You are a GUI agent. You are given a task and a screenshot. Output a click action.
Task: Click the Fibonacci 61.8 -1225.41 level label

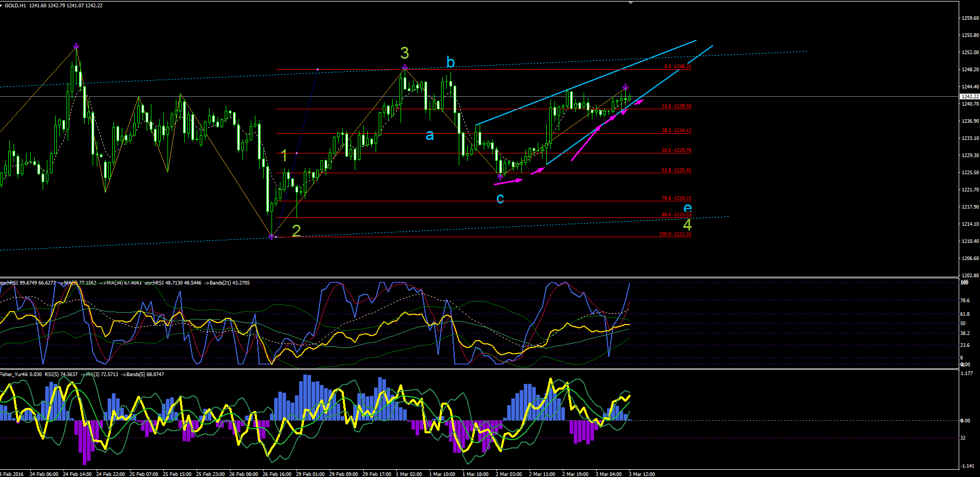tap(676, 170)
